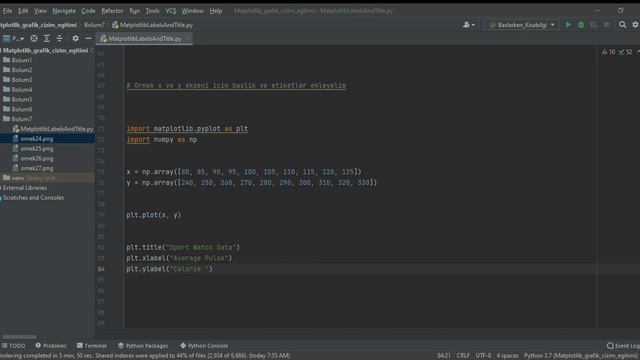Image resolution: width=640 pixels, height=360 pixels.
Task: Open the Help menu
Action: [x=216, y=11]
